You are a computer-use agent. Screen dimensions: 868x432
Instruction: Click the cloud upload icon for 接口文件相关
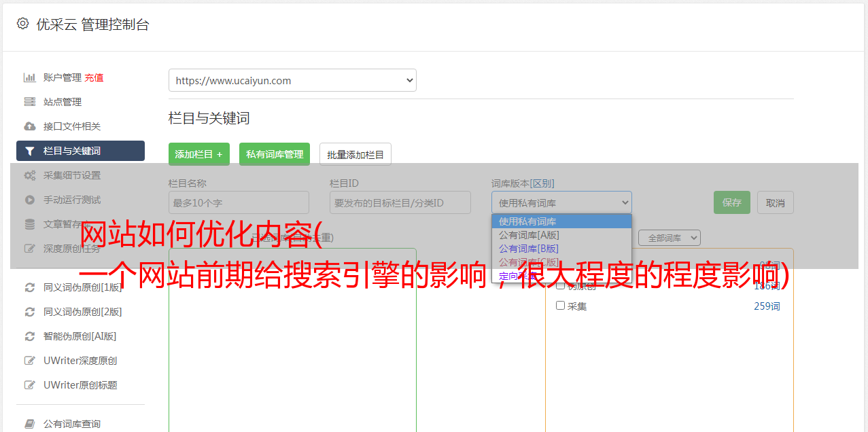30,126
